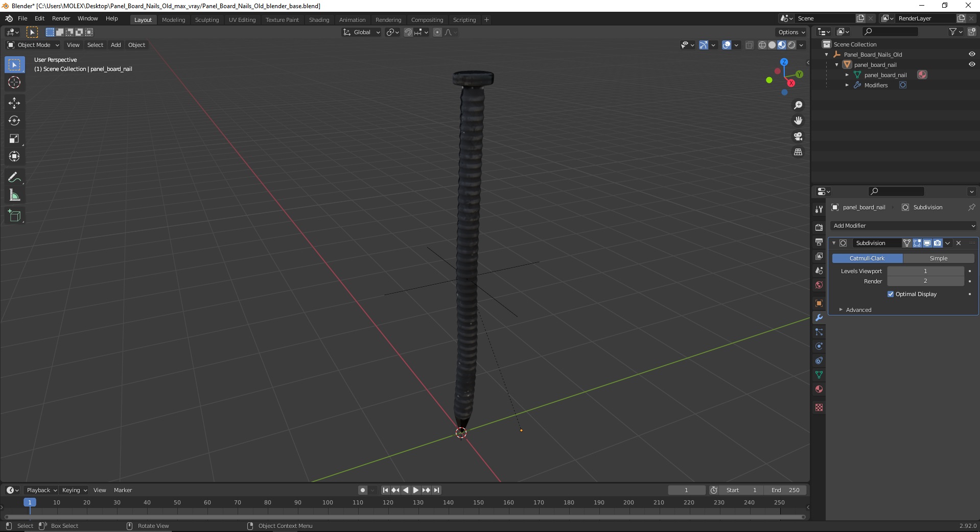
Task: Collapse the Subdivision modifier panel
Action: pos(834,243)
